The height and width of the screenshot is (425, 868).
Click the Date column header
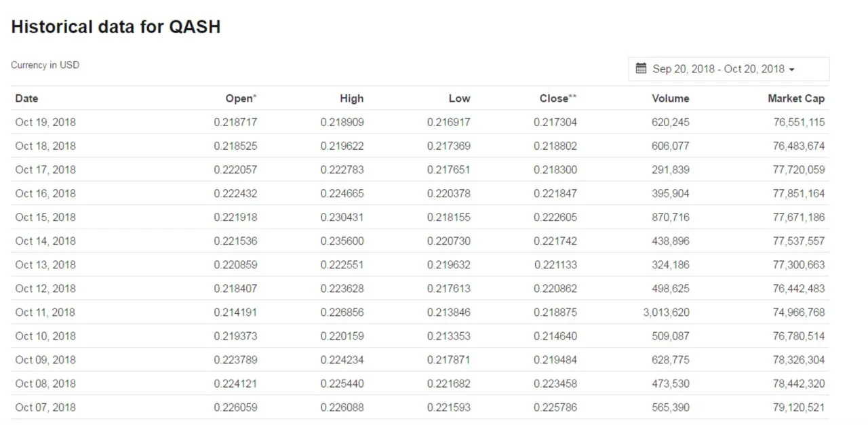coord(26,98)
